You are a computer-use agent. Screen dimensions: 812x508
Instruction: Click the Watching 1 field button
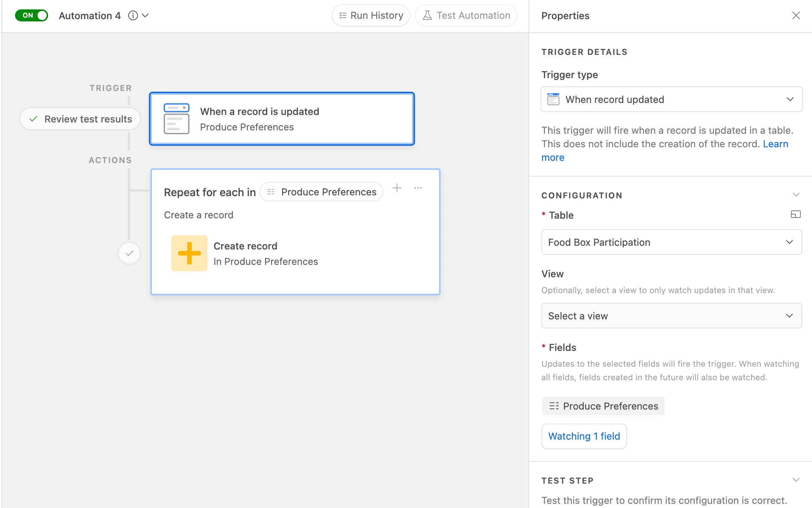click(x=584, y=436)
